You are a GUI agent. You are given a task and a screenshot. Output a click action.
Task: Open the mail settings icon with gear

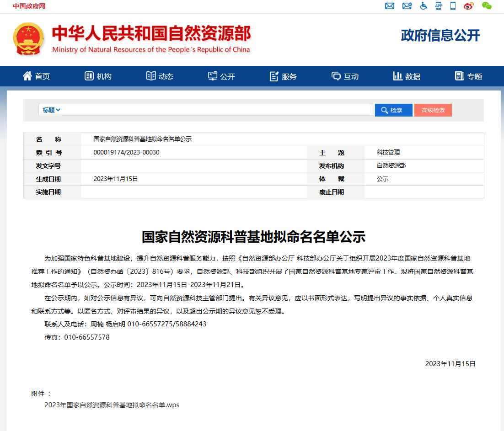pyautogui.click(x=407, y=6)
